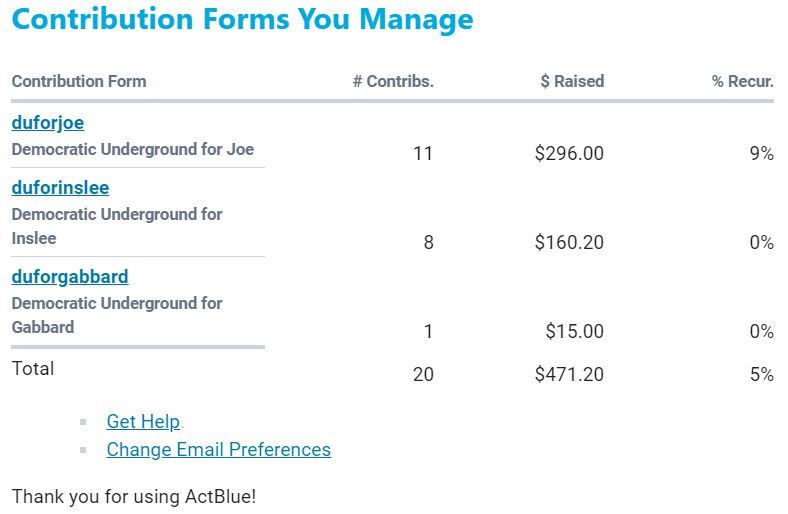Click the $15.00 raised amount
Screen dimensions: 788x514
[x=574, y=331]
